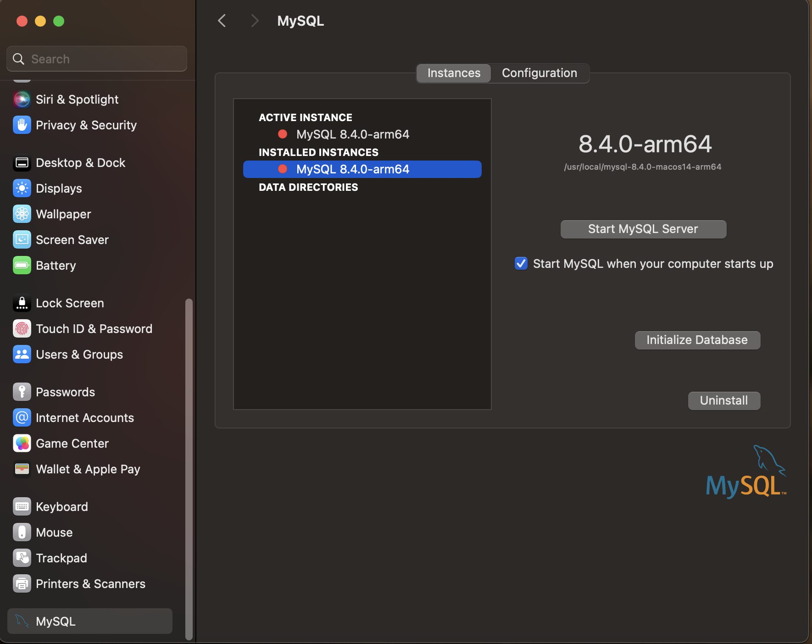Open Displays settings label
The image size is (812, 644).
click(59, 189)
